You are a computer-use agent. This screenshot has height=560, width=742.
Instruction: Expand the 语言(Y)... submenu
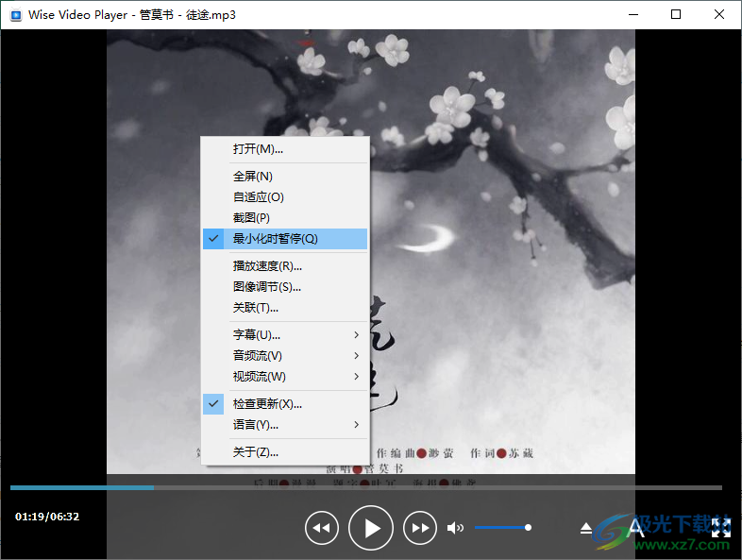pyautogui.click(x=285, y=425)
